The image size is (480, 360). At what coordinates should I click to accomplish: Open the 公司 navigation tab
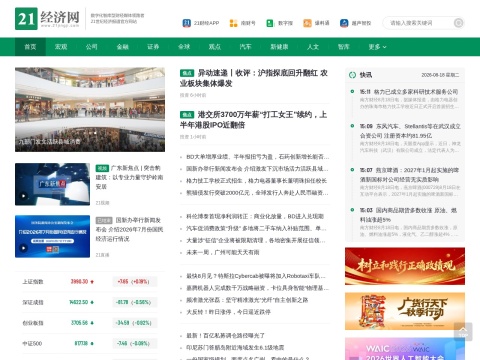point(92,47)
